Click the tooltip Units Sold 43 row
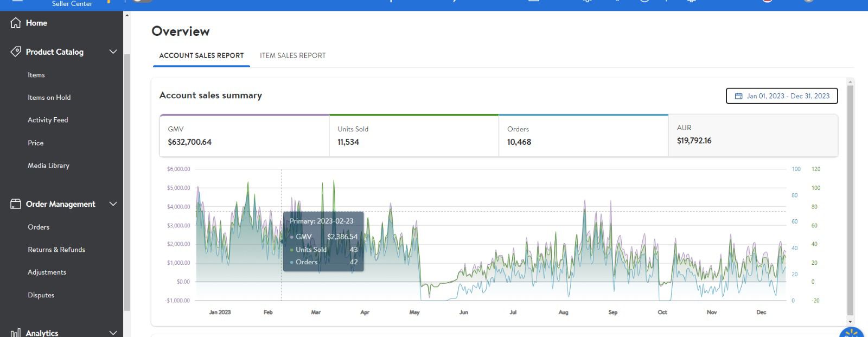 point(324,250)
